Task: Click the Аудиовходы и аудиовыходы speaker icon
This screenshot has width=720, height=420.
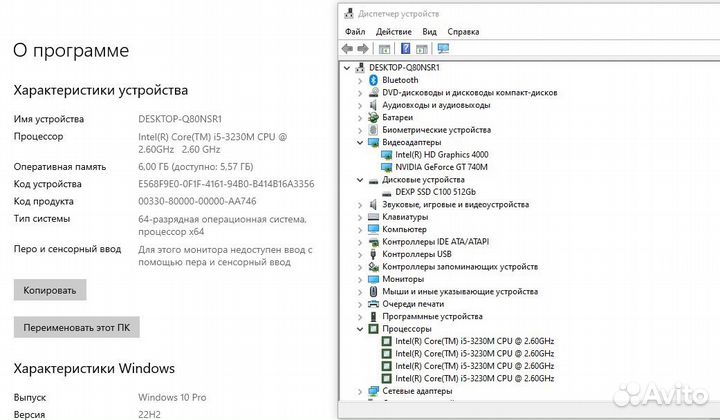Action: click(373, 105)
